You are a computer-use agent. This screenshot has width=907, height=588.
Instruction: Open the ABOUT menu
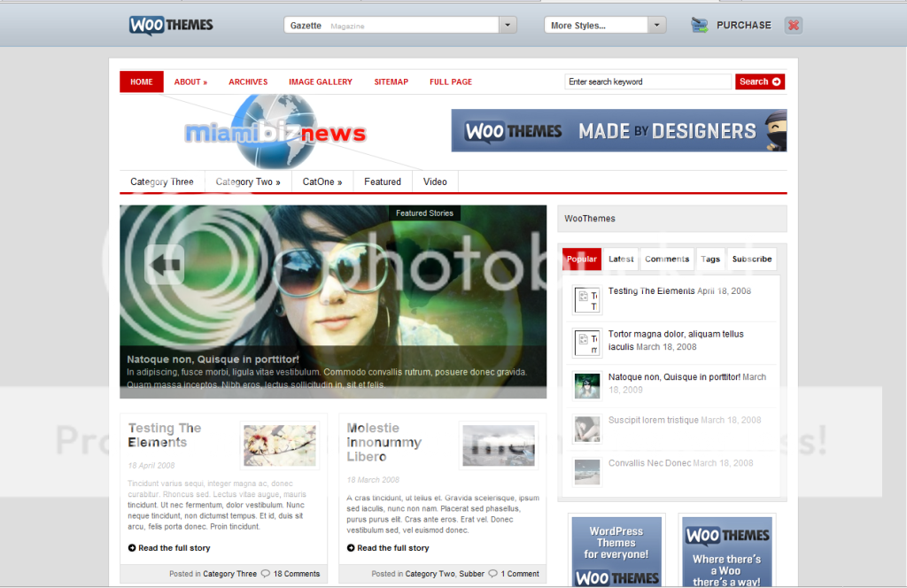(x=191, y=81)
